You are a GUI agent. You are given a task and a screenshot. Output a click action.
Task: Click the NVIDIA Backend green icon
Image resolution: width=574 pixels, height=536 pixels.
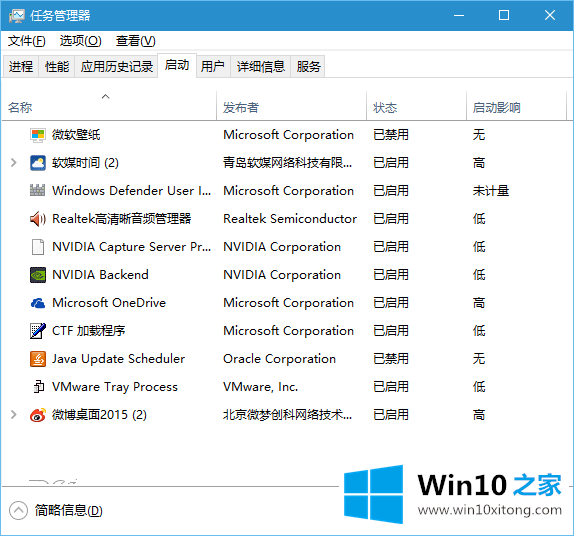pyautogui.click(x=38, y=275)
